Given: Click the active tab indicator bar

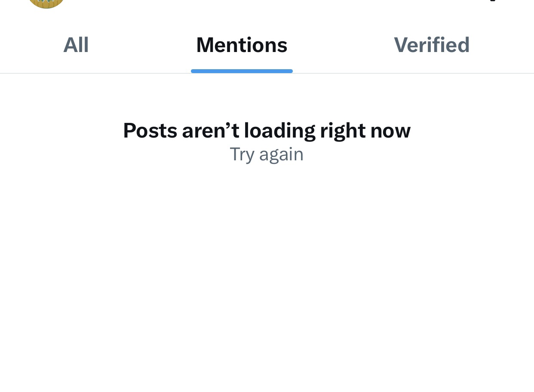Looking at the screenshot, I should (x=242, y=71).
